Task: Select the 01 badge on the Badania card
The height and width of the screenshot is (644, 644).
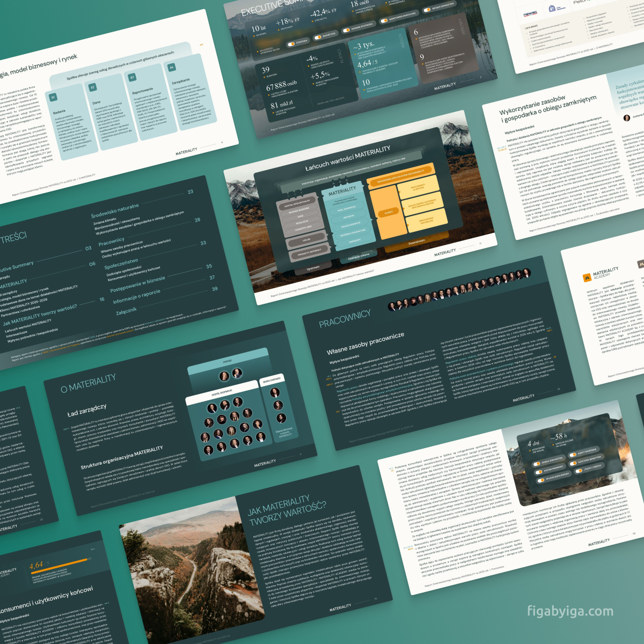Action: click(53, 98)
